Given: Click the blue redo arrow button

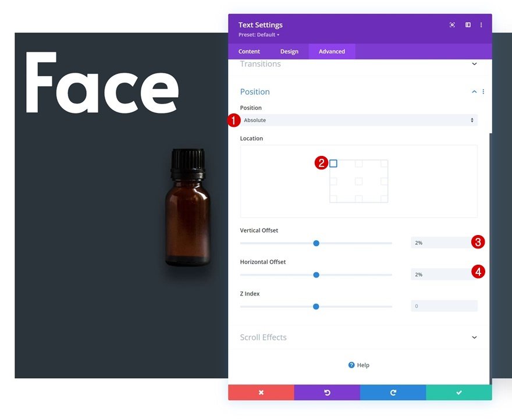Looking at the screenshot, I should point(393,392).
